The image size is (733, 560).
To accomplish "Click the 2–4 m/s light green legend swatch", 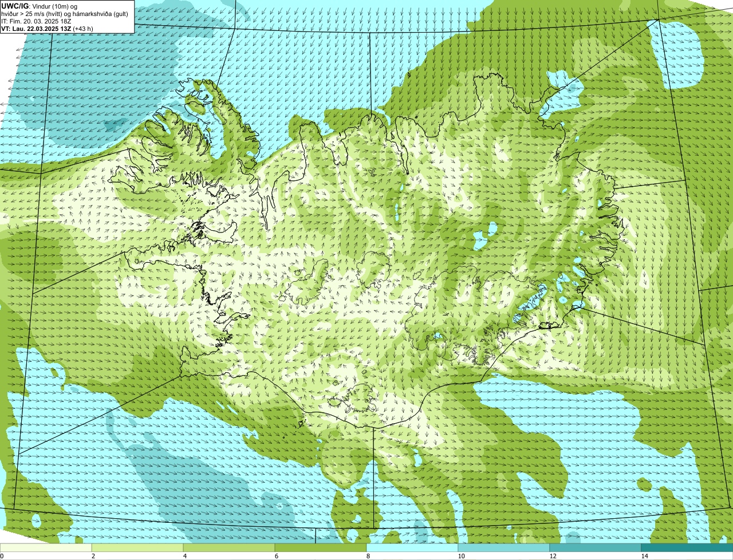I will [137, 547].
